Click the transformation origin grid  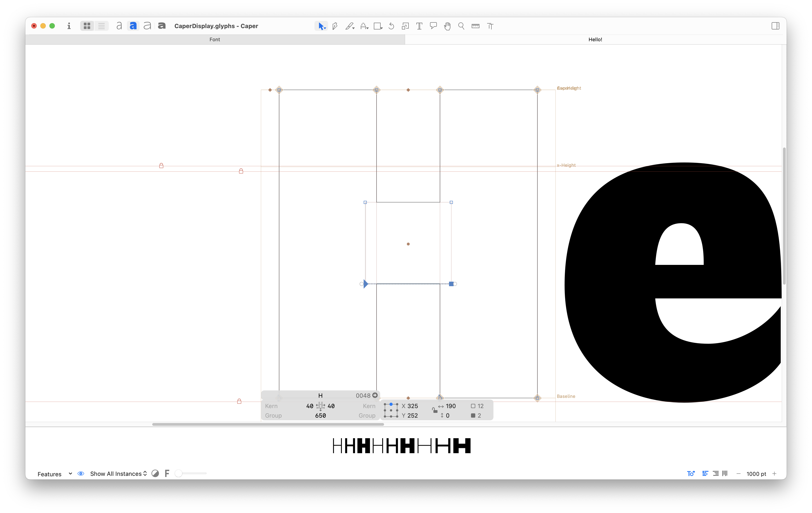point(391,410)
